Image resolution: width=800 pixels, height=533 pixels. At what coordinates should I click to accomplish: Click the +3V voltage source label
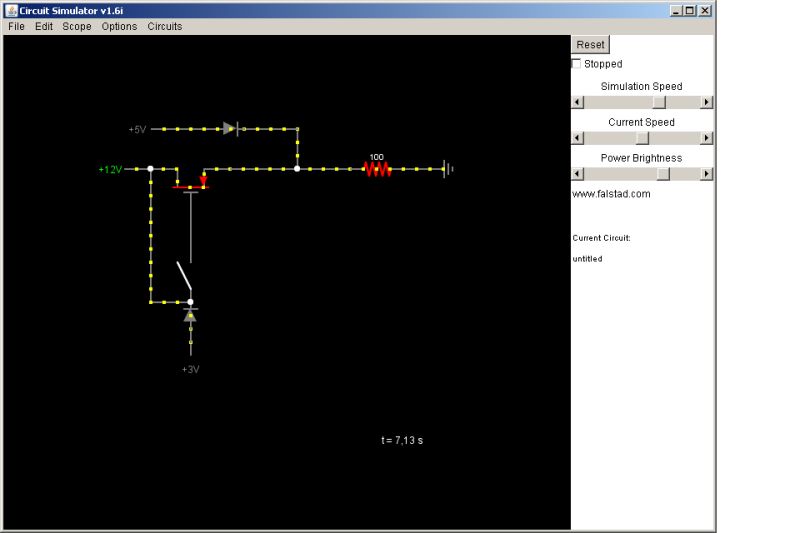pos(190,369)
